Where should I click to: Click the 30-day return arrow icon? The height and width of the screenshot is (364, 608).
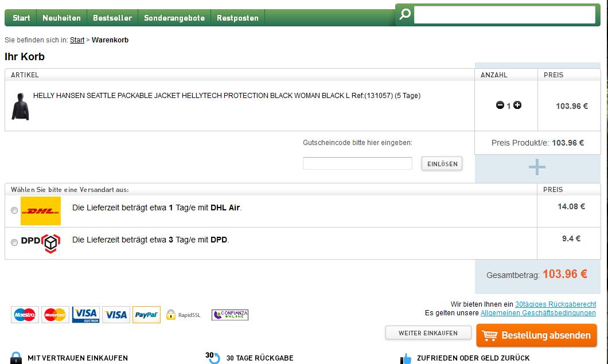pos(212,358)
